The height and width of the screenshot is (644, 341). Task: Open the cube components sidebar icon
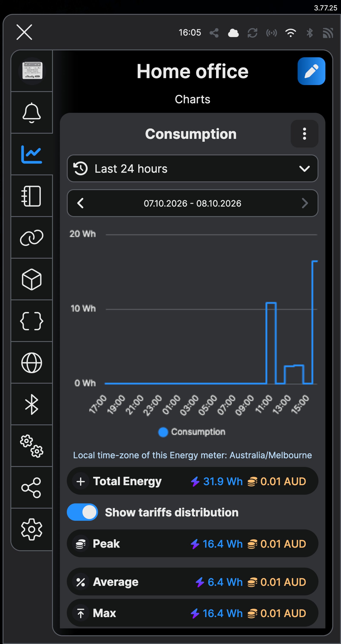click(x=32, y=279)
